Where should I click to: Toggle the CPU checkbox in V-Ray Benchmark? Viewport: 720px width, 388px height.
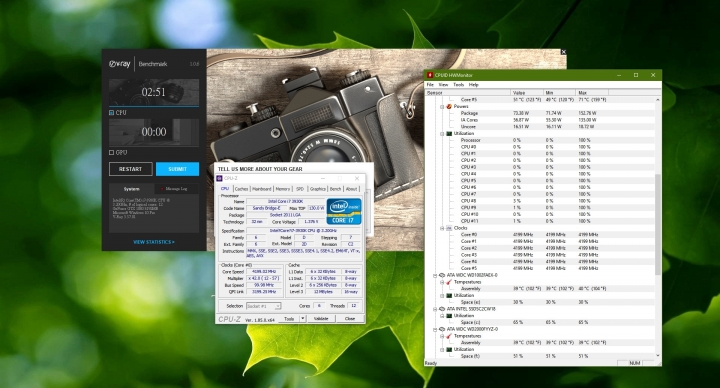[112, 112]
